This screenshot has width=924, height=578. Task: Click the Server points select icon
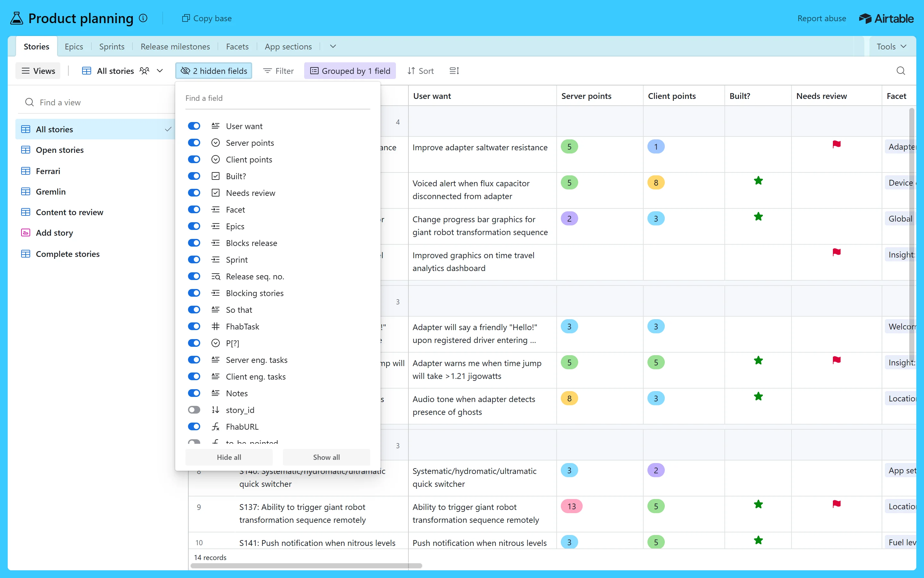click(216, 143)
